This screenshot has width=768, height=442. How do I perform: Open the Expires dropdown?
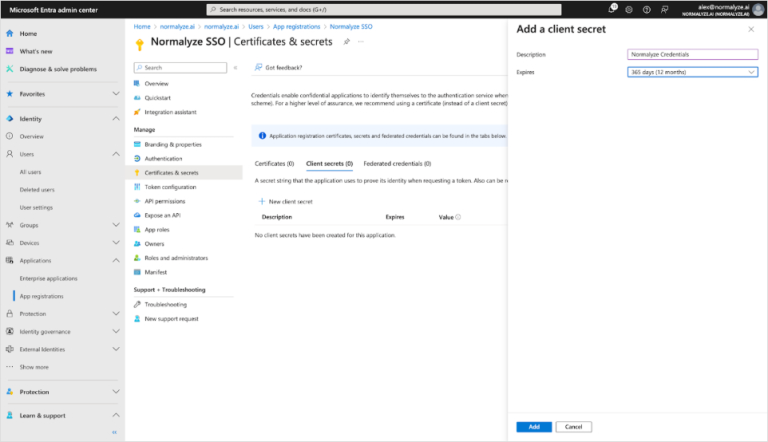(x=692, y=72)
